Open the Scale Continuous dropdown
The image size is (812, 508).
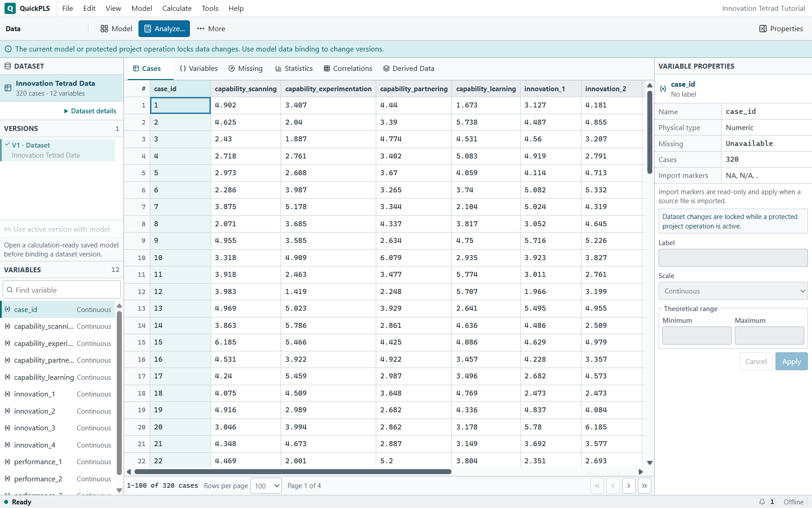(x=733, y=291)
